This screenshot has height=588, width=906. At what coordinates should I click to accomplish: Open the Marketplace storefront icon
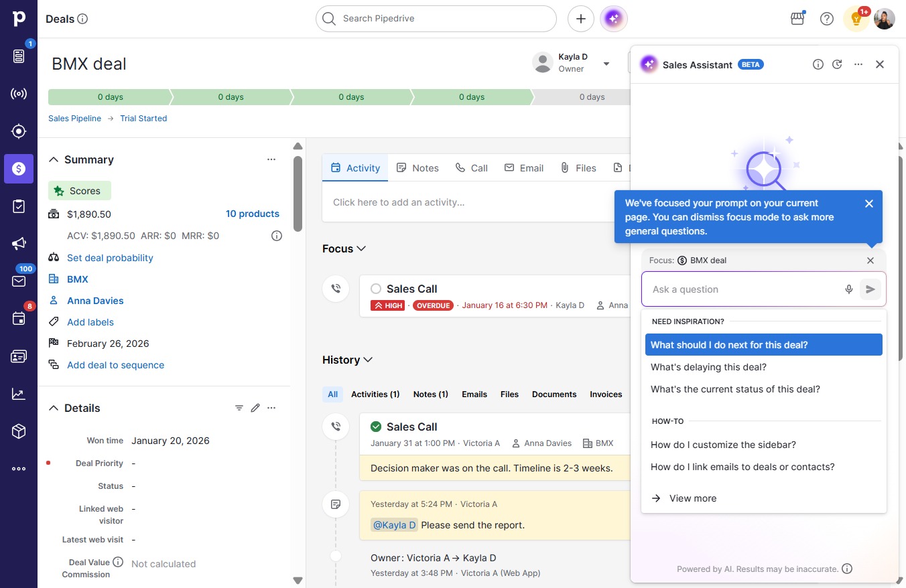tap(797, 19)
